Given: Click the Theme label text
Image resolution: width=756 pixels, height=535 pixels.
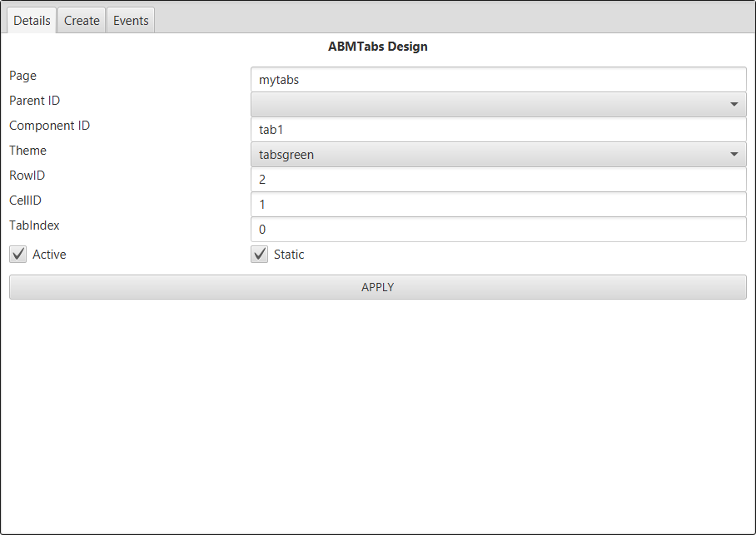Looking at the screenshot, I should coord(27,151).
